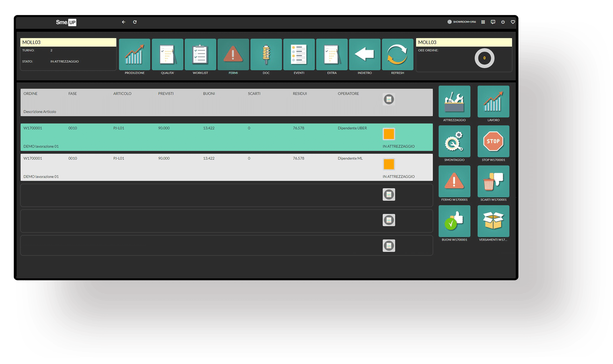Click the FERMI warning triangle tile
The width and height of the screenshot is (613, 364).
click(x=233, y=55)
